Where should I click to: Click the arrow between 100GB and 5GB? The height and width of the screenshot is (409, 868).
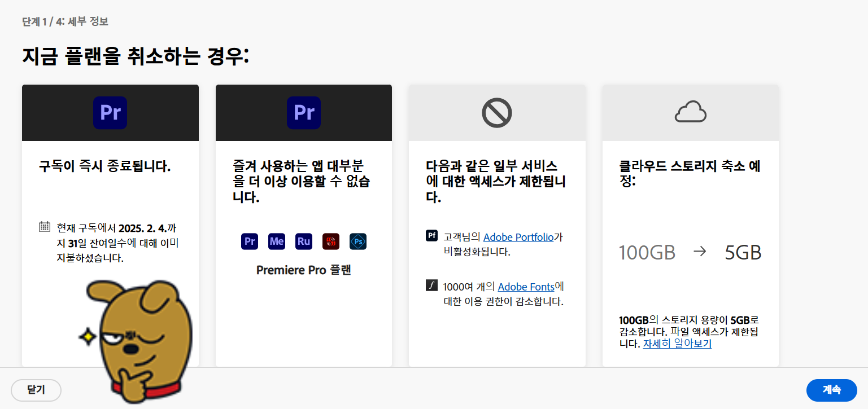(x=700, y=252)
